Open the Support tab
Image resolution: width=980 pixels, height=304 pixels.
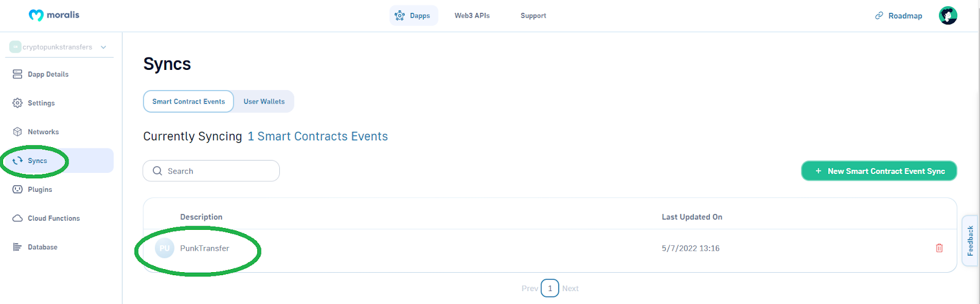click(533, 16)
